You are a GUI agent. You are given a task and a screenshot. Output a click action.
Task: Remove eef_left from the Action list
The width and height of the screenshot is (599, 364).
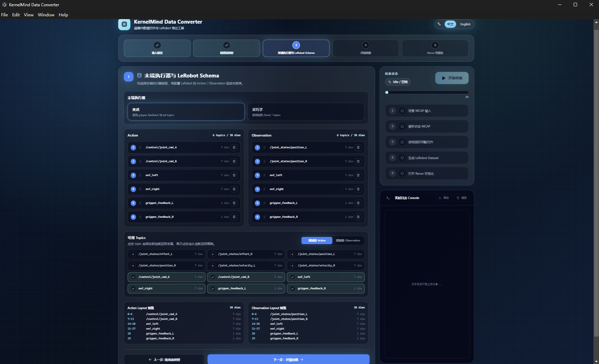click(x=234, y=175)
